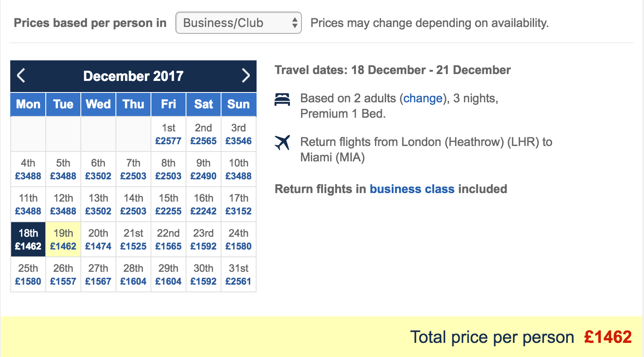Pick 24th December at £1580
The height and width of the screenshot is (357, 644).
239,239
